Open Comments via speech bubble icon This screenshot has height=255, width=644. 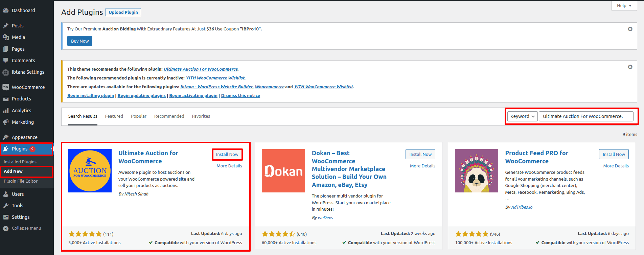[x=6, y=61]
